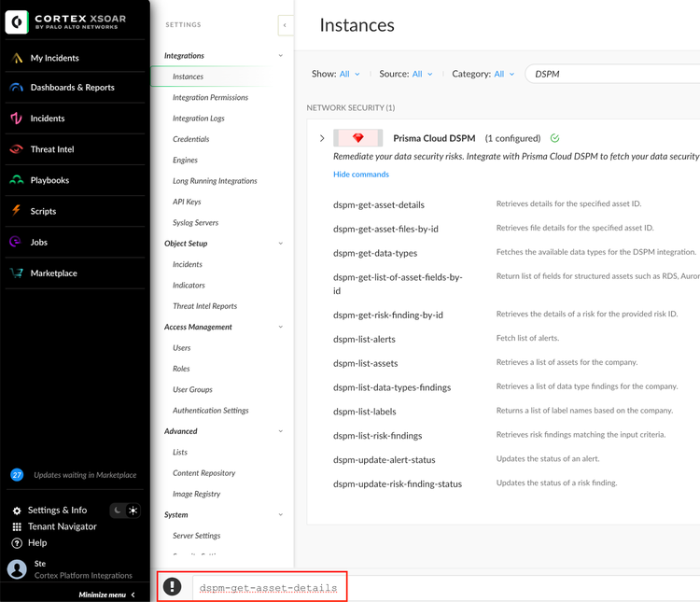This screenshot has height=602, width=700.
Task: Switch to dark mode moon toggle
Action: 118,511
